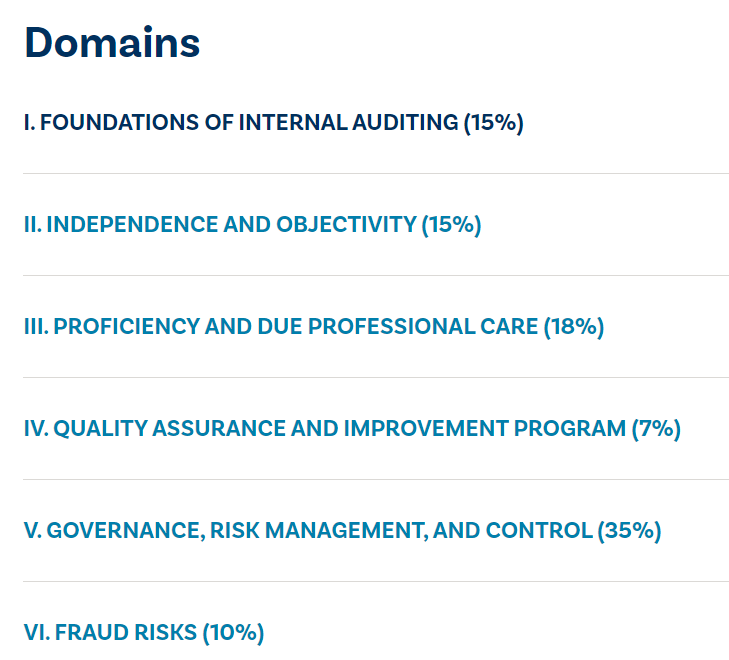Click the (7%) weight on Quality Assurance
The width and height of the screenshot is (729, 660).
[x=656, y=428]
